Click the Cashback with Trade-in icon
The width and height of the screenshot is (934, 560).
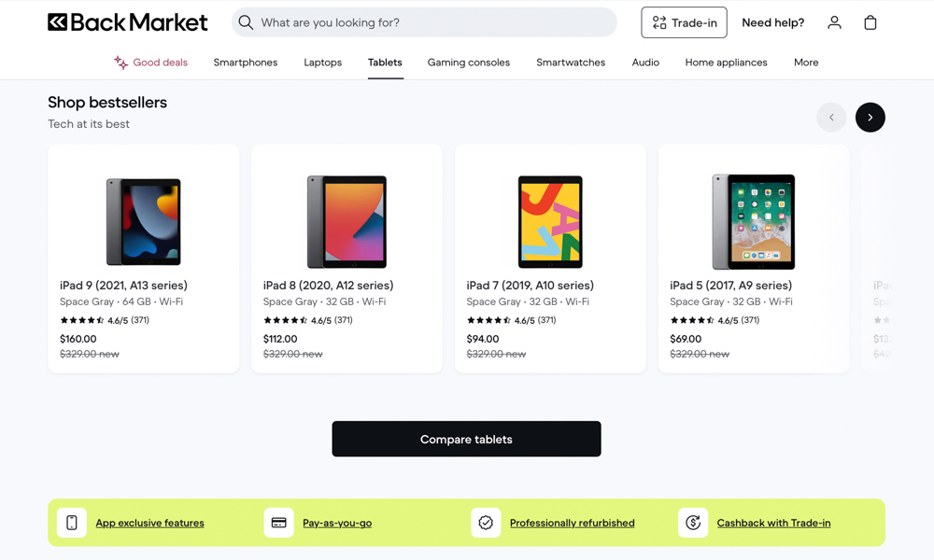coord(693,523)
